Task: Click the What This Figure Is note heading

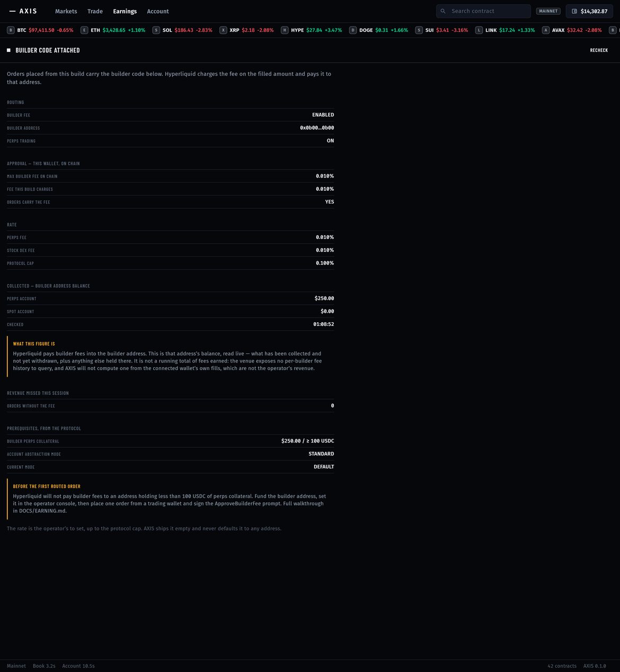Action: pyautogui.click(x=34, y=344)
